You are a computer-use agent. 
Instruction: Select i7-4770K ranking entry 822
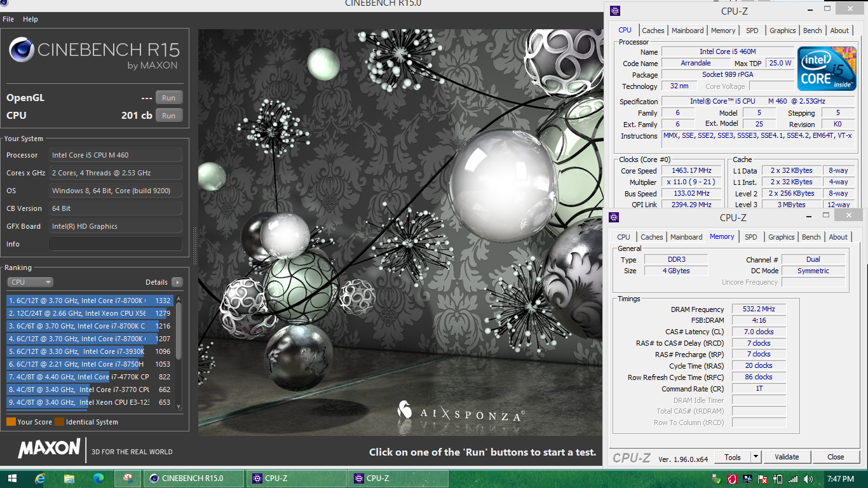(90, 377)
